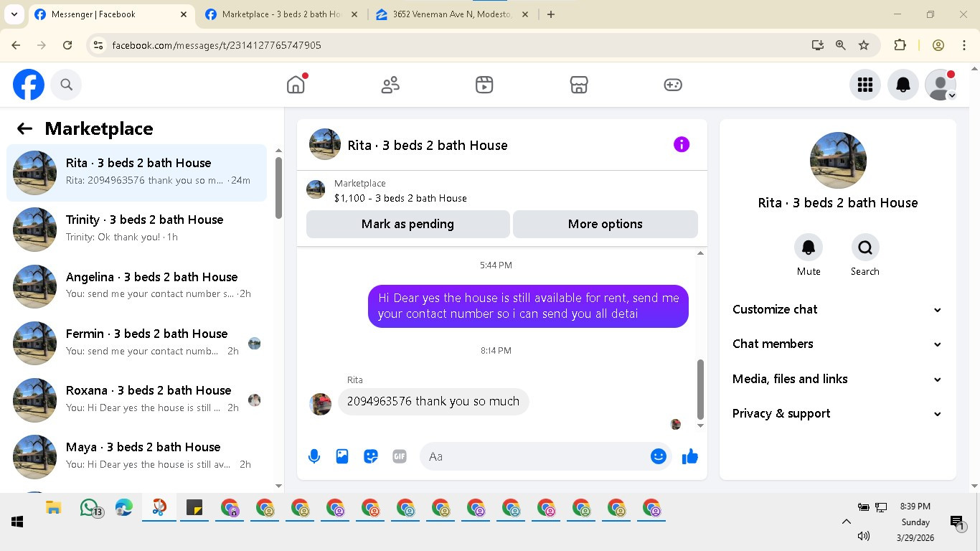Open File Explorer from the taskbar
980x551 pixels.
click(x=54, y=508)
